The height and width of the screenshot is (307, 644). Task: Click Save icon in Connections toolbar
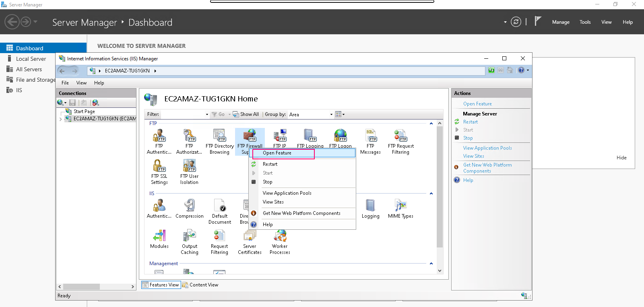tap(72, 103)
